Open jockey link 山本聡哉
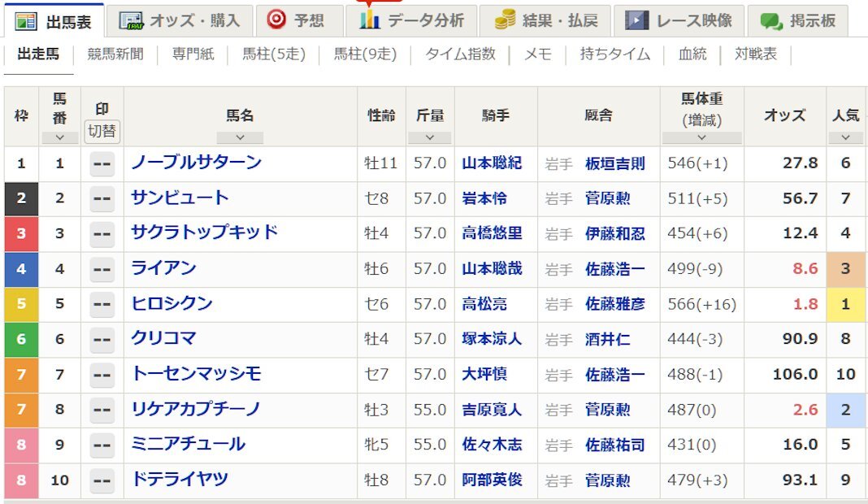Screen dimensions: 868x504 click(492, 268)
